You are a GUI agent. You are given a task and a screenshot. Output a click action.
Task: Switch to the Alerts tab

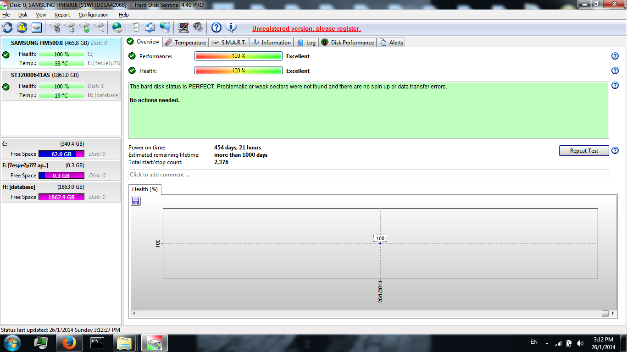tap(391, 43)
